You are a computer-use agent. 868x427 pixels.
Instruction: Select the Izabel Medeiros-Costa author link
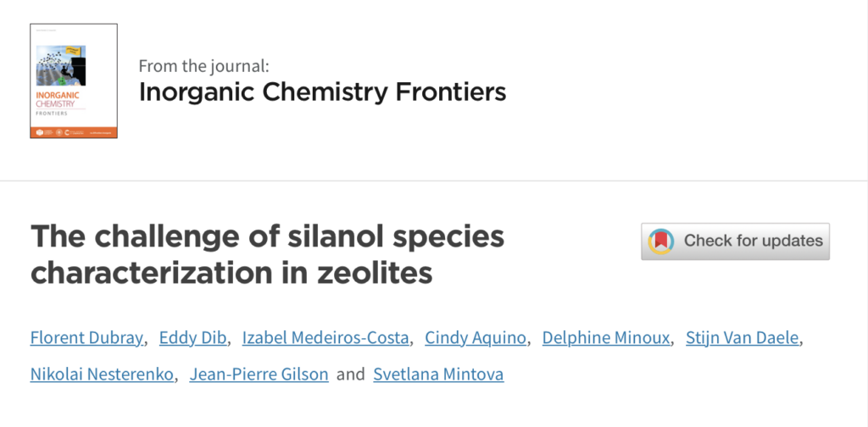[325, 337]
